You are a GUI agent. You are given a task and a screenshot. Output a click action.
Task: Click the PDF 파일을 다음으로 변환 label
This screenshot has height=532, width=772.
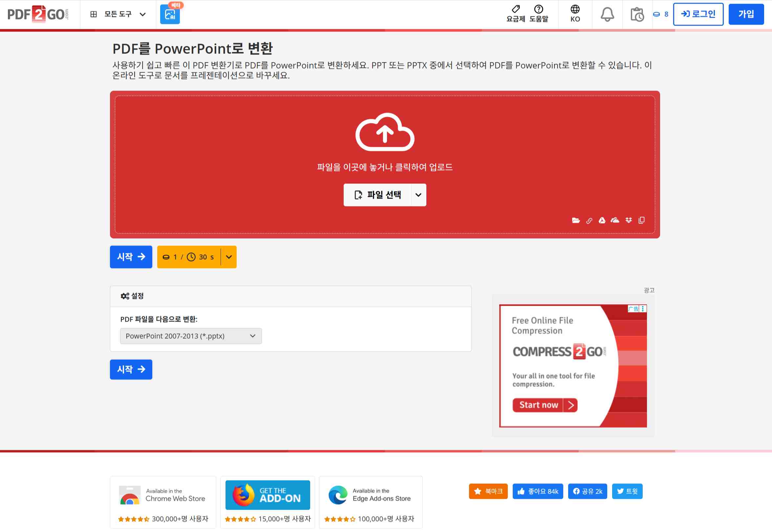pos(159,319)
